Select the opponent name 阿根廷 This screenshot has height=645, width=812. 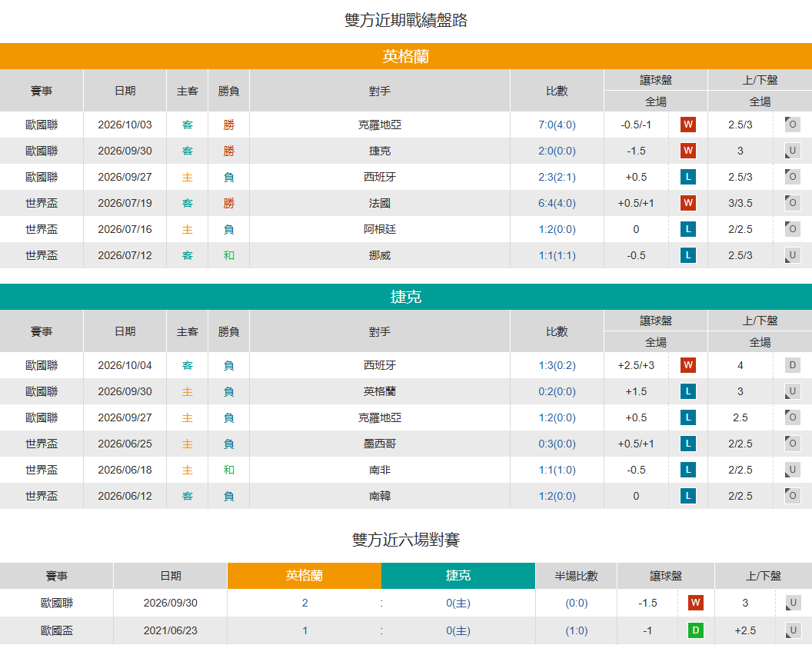tap(380, 229)
